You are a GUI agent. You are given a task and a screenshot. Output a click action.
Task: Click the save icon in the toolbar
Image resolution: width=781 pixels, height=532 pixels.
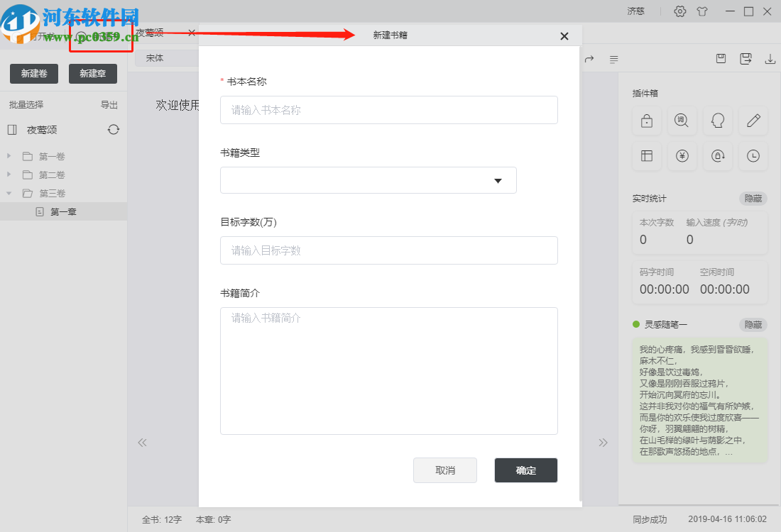pyautogui.click(x=721, y=59)
